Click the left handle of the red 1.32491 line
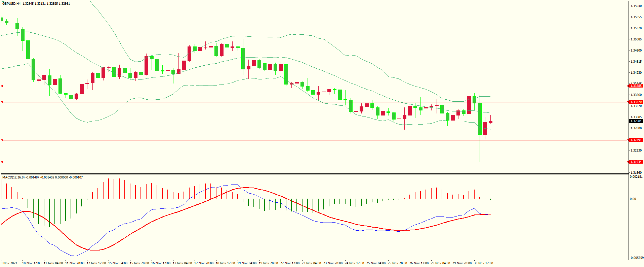Viewport: 644px width, 267px height. (x=2, y=140)
